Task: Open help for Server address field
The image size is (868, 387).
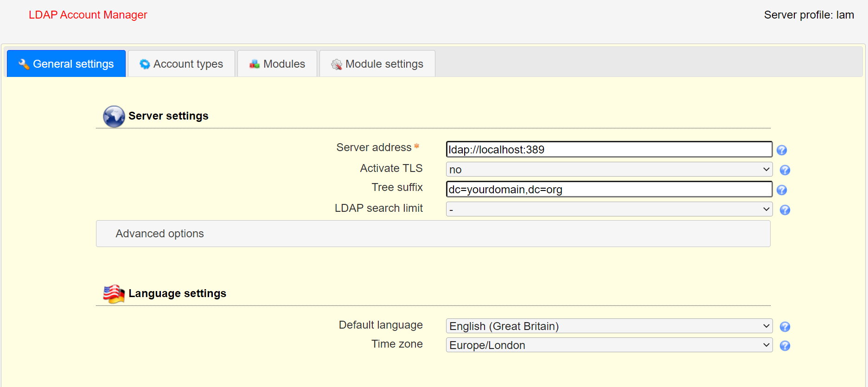Action: point(782,150)
